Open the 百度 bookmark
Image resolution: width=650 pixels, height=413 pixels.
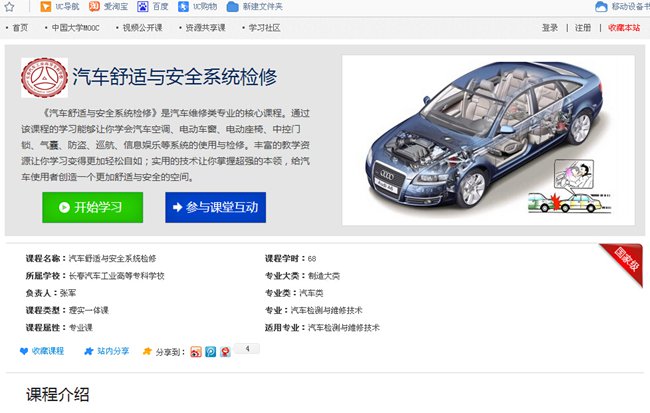(153, 7)
